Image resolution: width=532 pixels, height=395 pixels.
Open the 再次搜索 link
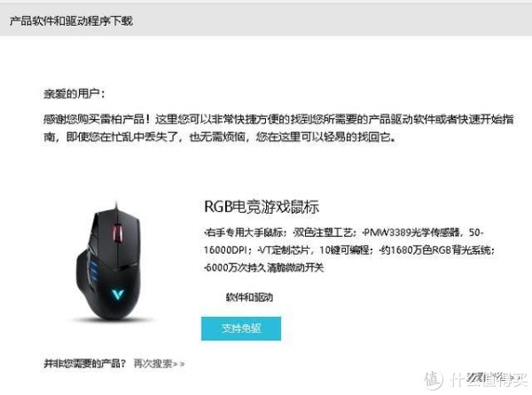153,364
